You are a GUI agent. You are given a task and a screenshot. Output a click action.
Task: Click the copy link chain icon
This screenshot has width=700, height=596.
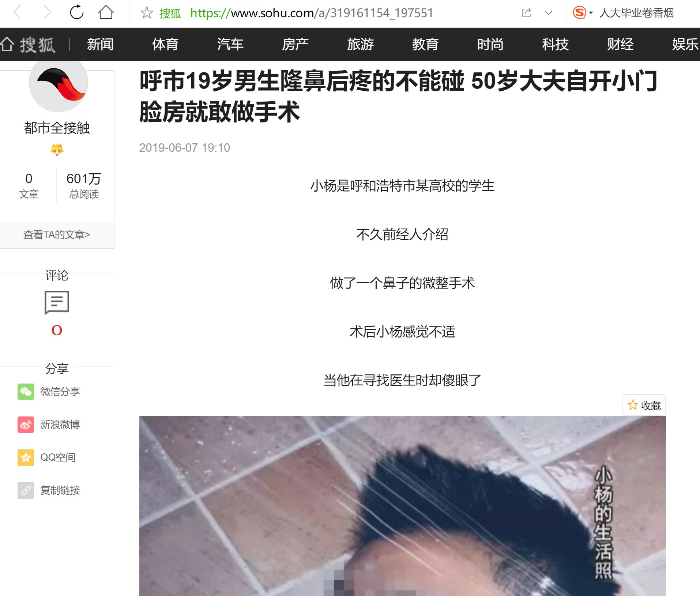pos(26,490)
